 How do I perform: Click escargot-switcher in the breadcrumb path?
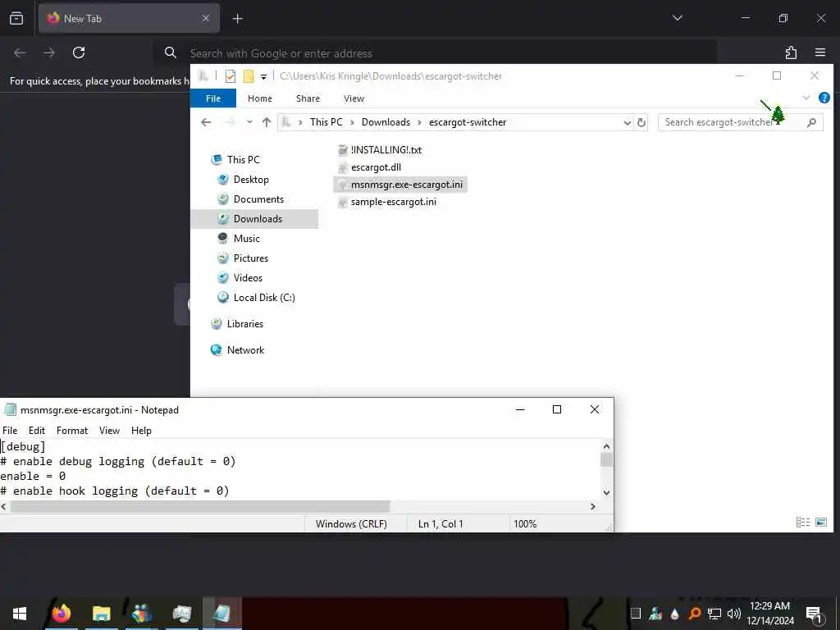[467, 122]
